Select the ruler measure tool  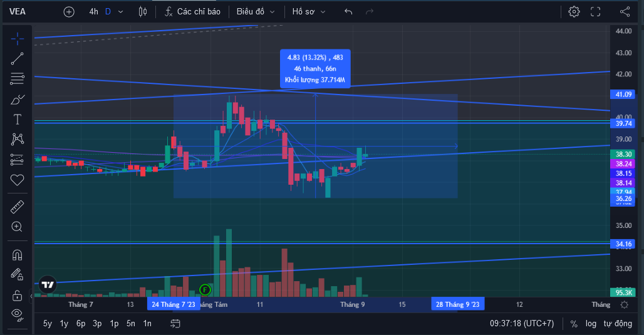click(x=18, y=207)
